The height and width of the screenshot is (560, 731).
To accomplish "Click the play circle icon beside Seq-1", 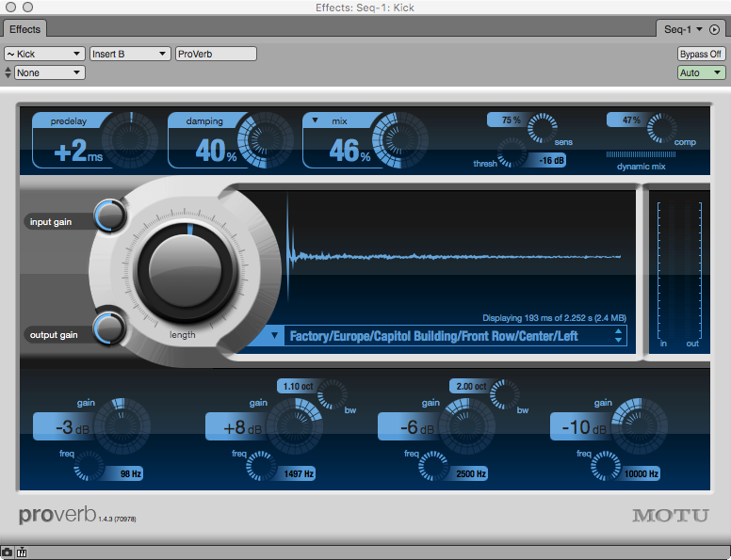I will [x=714, y=30].
